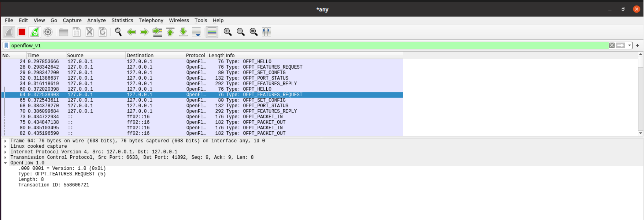Toggle auto scroll during live capture
Image resolution: width=644 pixels, height=220 pixels.
coord(196,32)
